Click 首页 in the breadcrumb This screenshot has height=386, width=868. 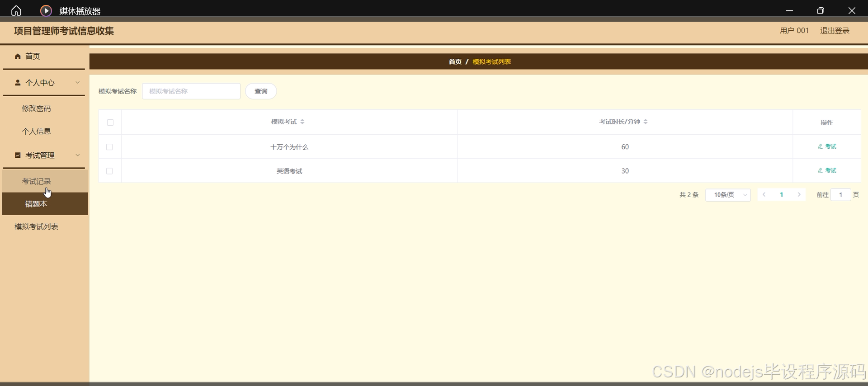pyautogui.click(x=455, y=61)
